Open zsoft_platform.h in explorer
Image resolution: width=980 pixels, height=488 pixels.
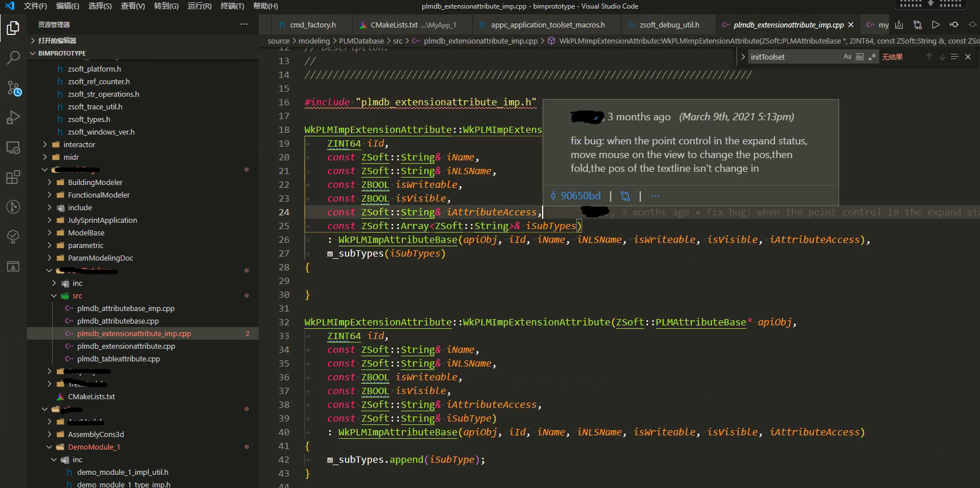94,69
